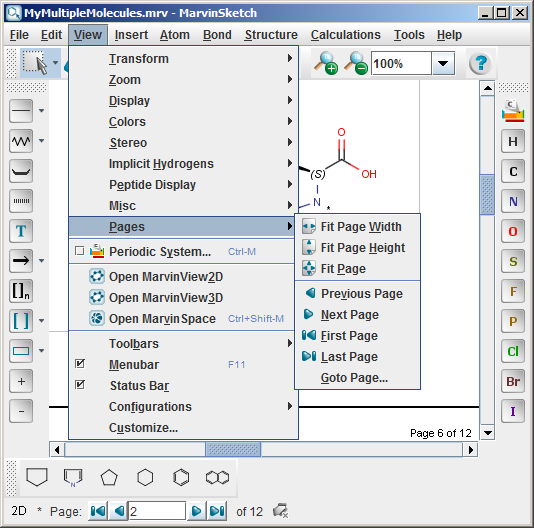Open the help question mark button
Screen dimensions: 534x528
tap(480, 63)
